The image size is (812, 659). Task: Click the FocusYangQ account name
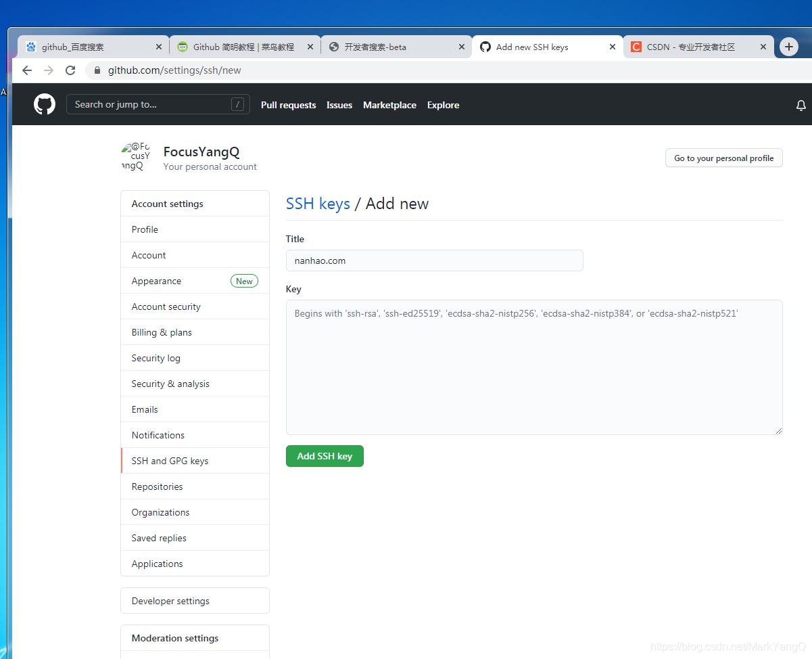tap(201, 152)
